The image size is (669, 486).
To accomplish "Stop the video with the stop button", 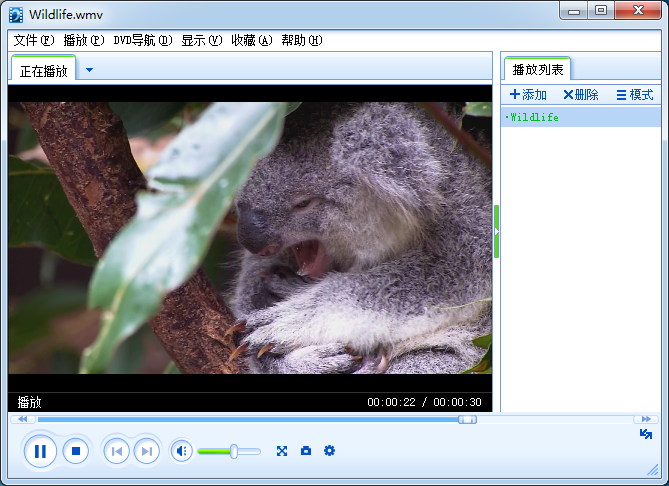I will tap(76, 451).
